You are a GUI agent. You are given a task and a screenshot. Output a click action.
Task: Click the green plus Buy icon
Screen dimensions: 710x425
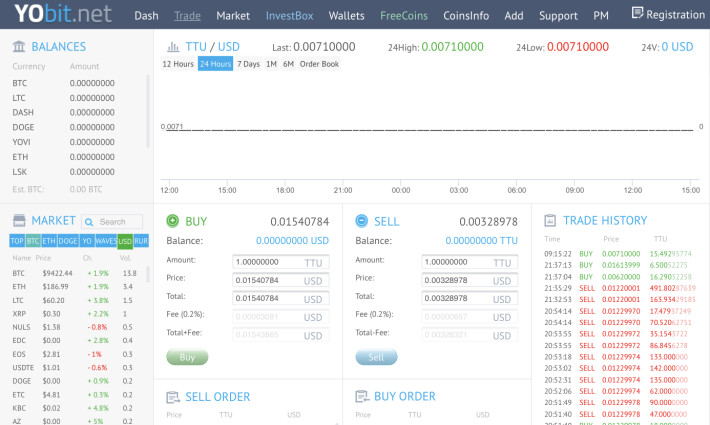173,221
